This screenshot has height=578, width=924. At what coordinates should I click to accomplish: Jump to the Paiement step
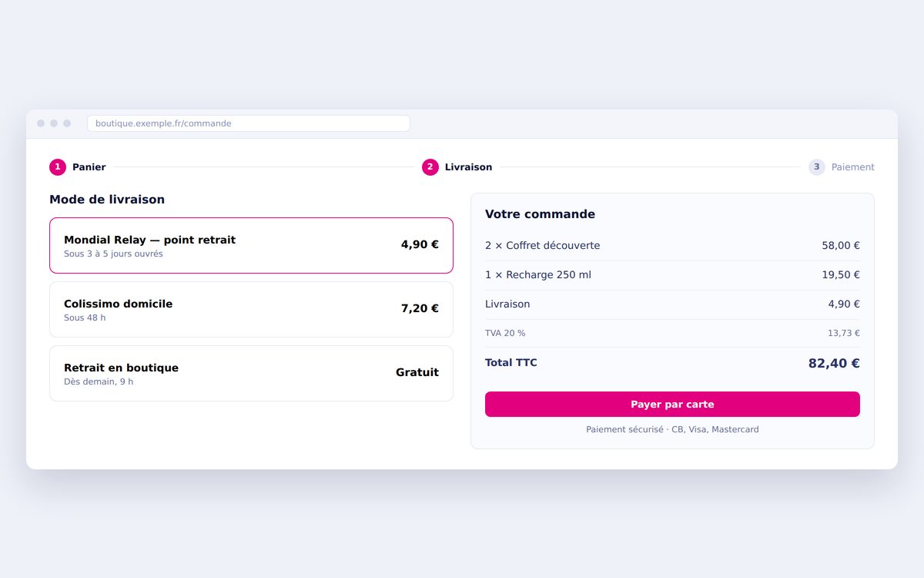(853, 167)
